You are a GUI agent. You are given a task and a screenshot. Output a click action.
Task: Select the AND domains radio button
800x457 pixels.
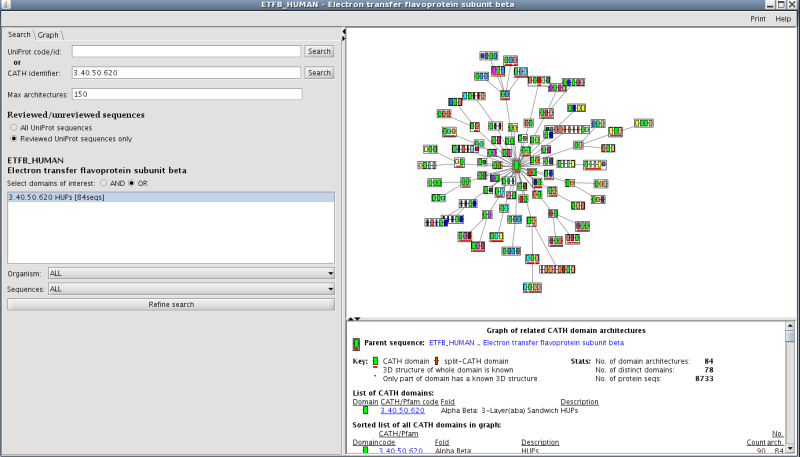(x=101, y=183)
